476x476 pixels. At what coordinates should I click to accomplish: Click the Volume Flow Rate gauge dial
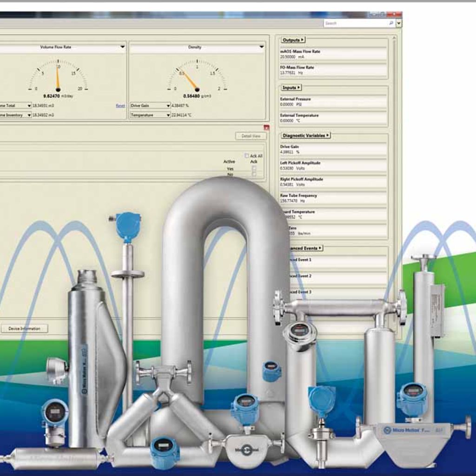click(x=58, y=77)
